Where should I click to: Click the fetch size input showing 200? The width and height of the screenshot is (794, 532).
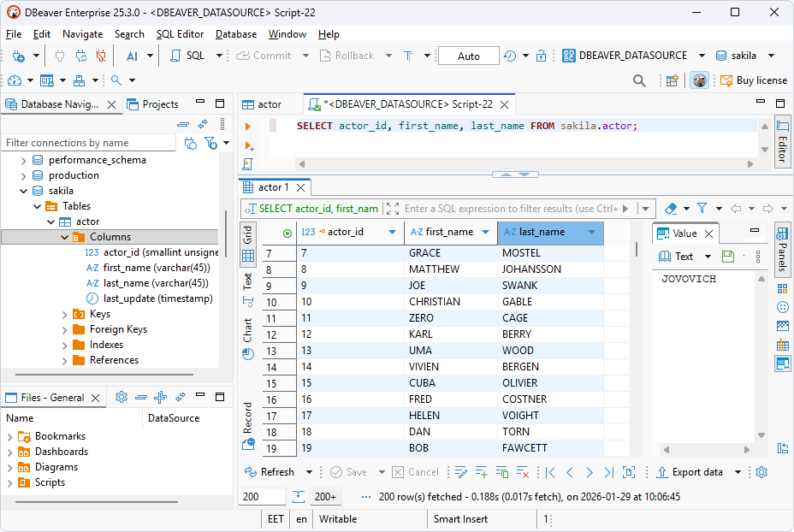click(x=264, y=496)
